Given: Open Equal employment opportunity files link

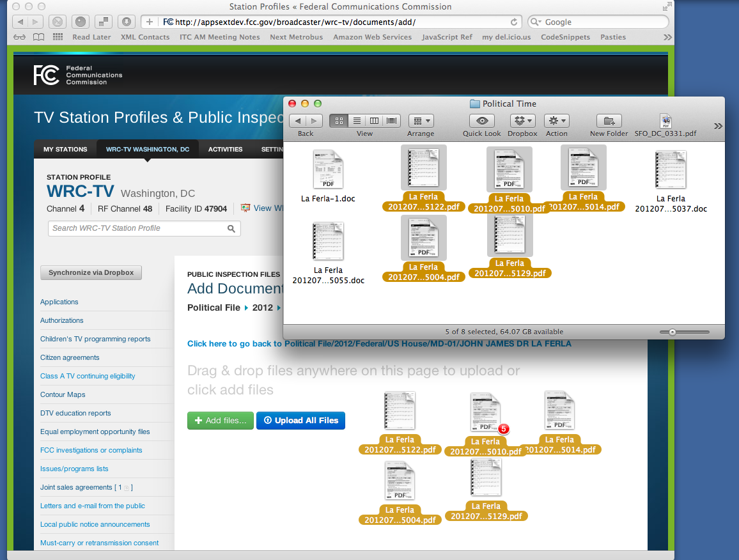Looking at the screenshot, I should point(95,432).
